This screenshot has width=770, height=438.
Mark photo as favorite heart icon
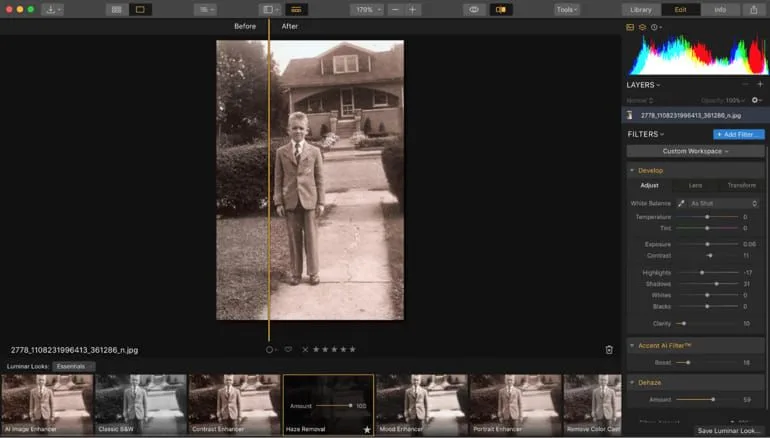(288, 350)
